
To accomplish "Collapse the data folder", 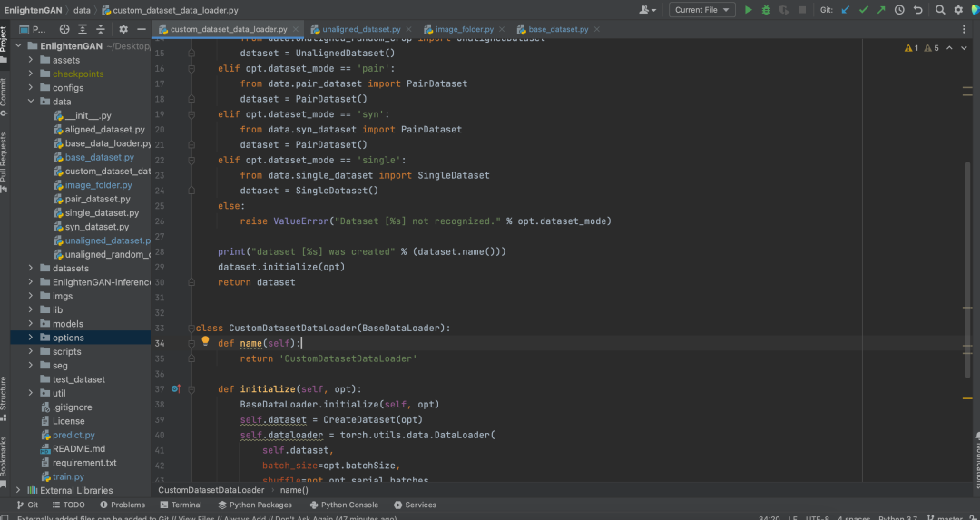I will (31, 102).
